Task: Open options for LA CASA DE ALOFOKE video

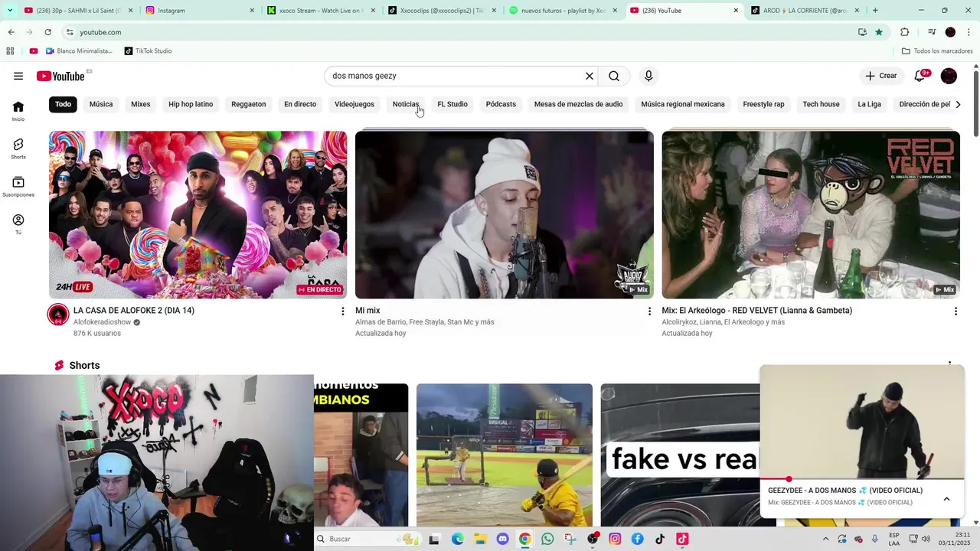Action: pos(343,311)
